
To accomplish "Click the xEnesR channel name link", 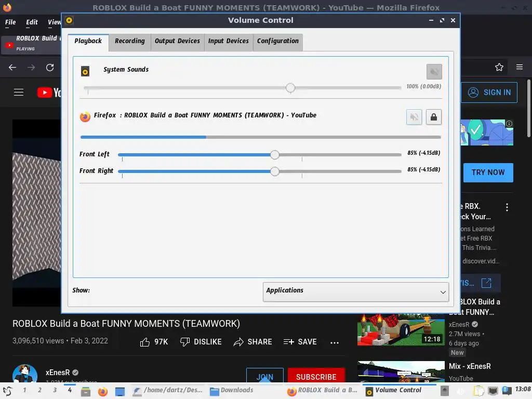I will click(x=58, y=373).
